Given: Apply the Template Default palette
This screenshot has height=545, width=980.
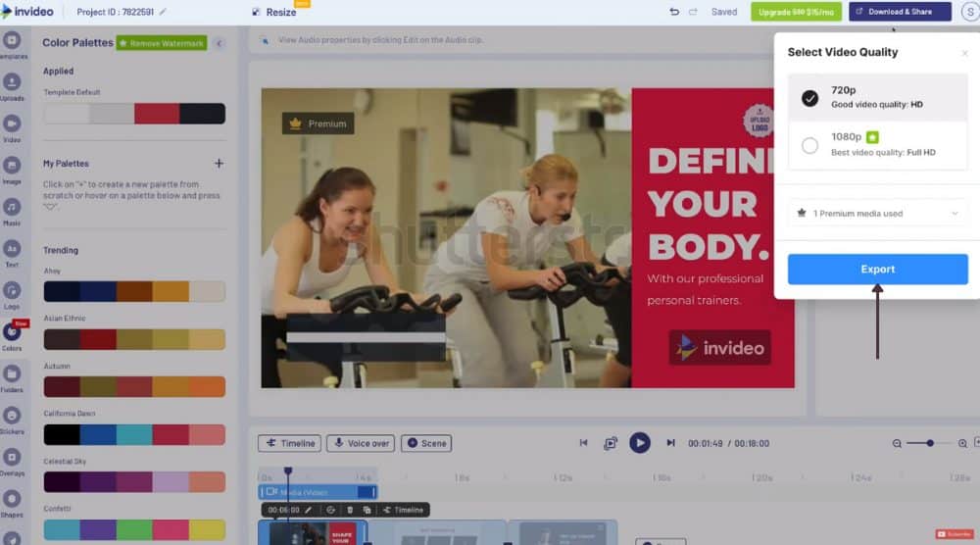Looking at the screenshot, I should [134, 114].
